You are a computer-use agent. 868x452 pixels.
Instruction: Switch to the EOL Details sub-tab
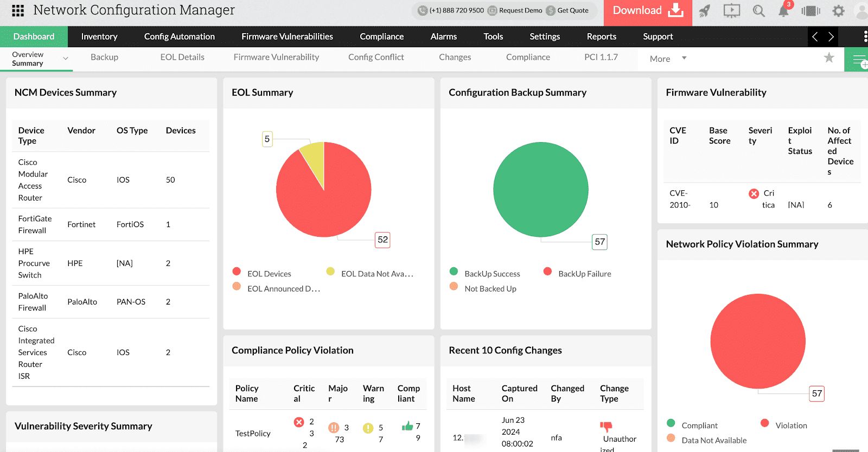(182, 57)
